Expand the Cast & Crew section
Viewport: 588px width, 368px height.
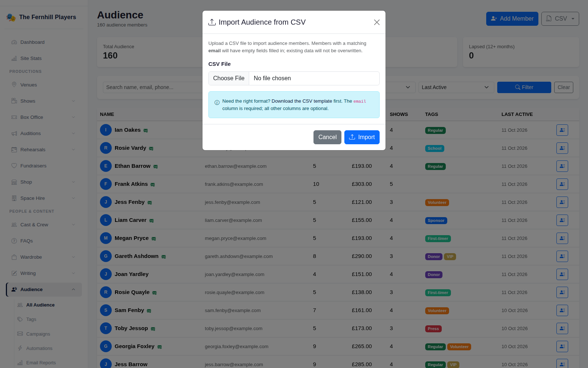click(x=44, y=225)
